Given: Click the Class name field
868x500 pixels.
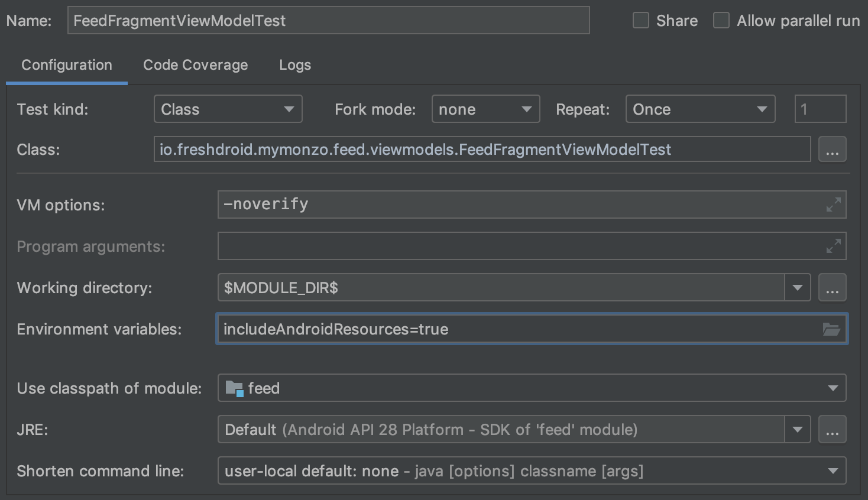Looking at the screenshot, I should pyautogui.click(x=482, y=150).
